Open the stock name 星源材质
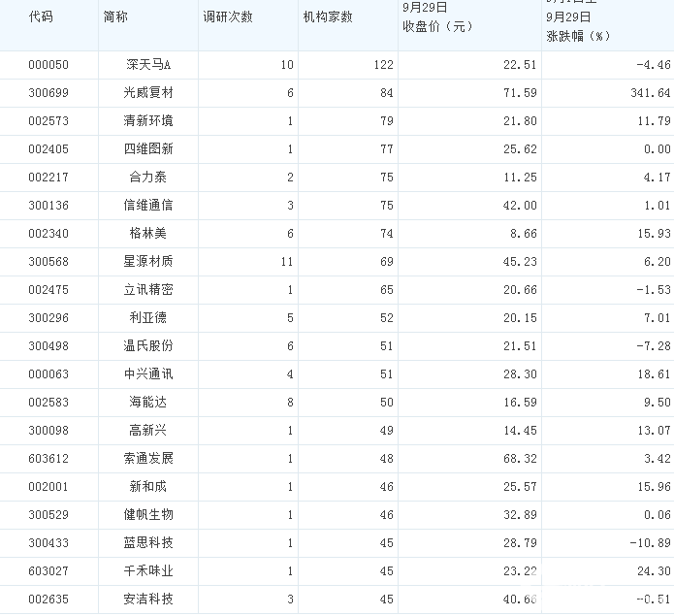674x616 pixels. 149,262
